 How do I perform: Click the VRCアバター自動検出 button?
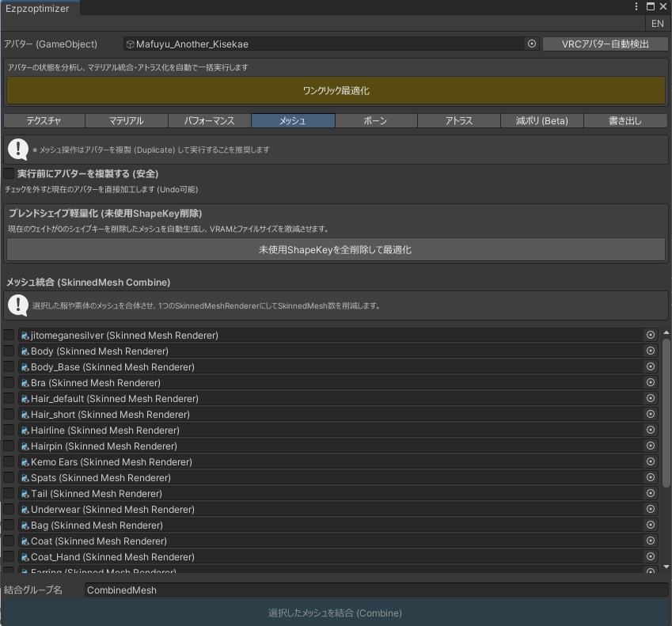point(604,45)
